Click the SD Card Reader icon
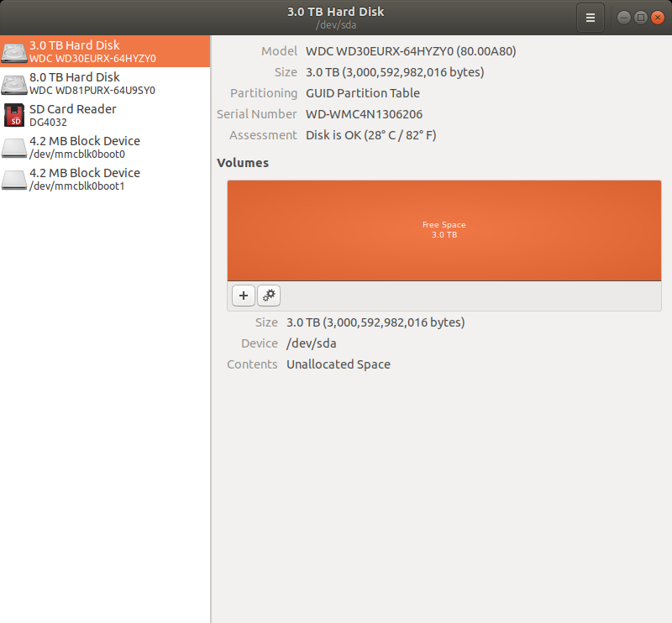The height and width of the screenshot is (623, 672). [x=14, y=115]
